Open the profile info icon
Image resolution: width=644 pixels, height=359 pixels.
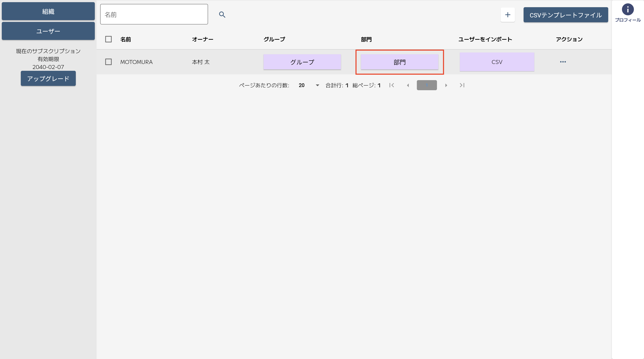(x=627, y=10)
